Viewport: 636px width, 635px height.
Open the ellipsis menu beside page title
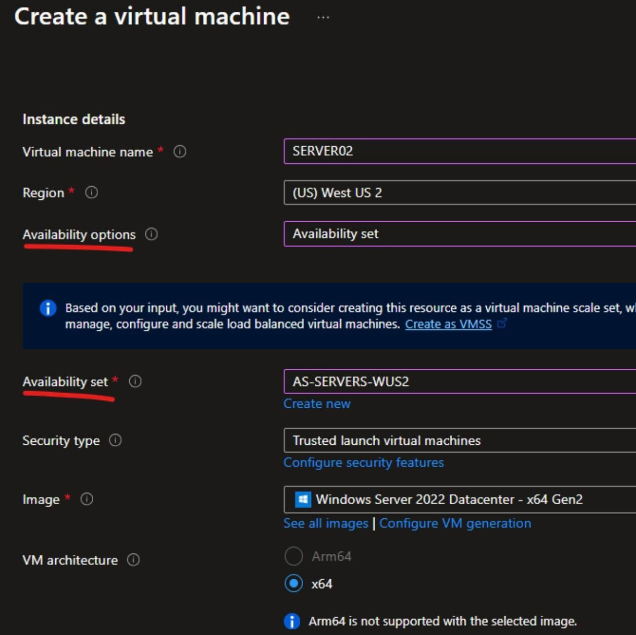click(323, 17)
